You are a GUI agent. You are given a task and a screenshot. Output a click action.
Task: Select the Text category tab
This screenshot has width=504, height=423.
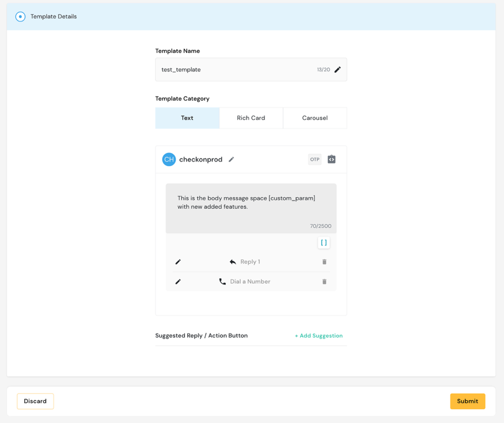pos(187,118)
